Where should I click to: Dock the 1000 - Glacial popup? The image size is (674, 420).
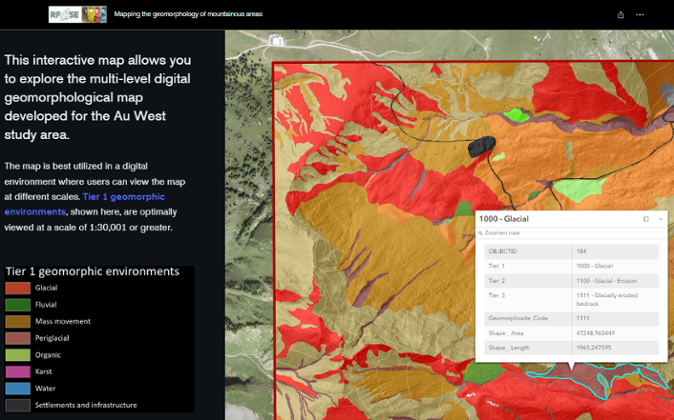(646, 218)
